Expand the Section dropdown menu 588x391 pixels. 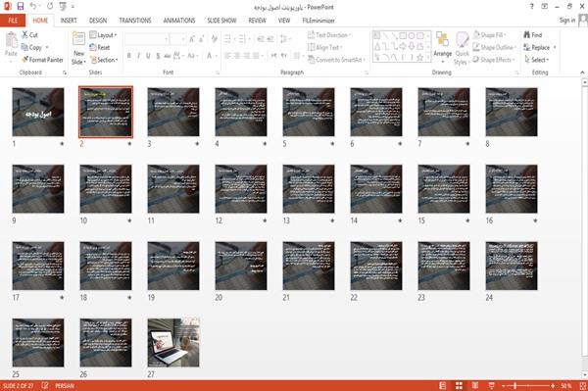(x=104, y=60)
